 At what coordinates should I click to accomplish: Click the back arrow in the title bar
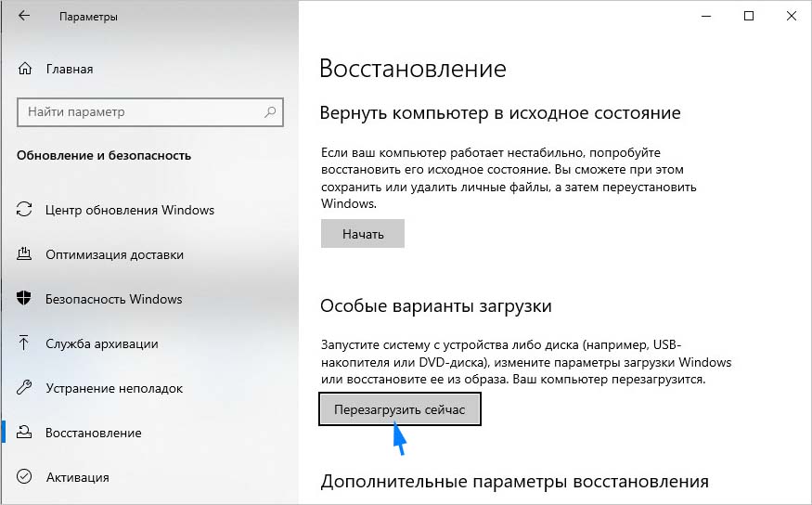(x=24, y=17)
